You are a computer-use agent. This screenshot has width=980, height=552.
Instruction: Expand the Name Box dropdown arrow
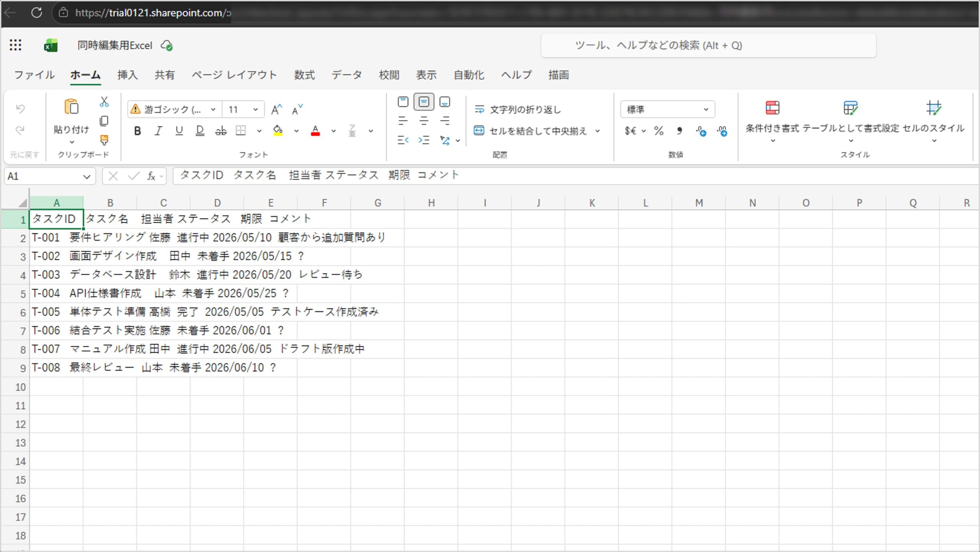tap(87, 177)
